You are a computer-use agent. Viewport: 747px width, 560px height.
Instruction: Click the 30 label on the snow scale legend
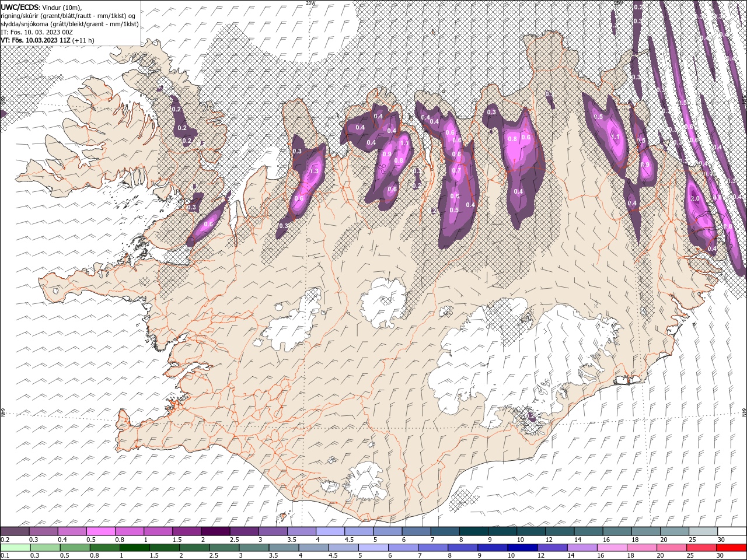pos(721,540)
